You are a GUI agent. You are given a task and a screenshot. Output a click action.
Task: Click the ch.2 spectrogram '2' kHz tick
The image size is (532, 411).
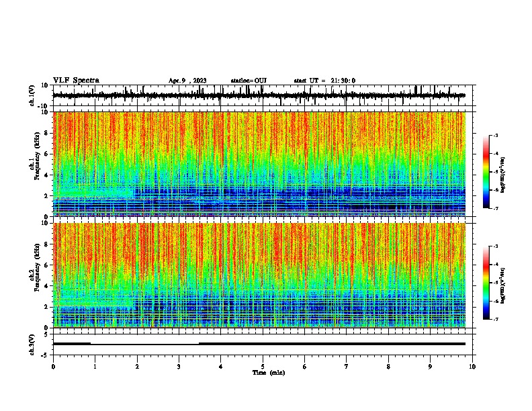pos(46,307)
